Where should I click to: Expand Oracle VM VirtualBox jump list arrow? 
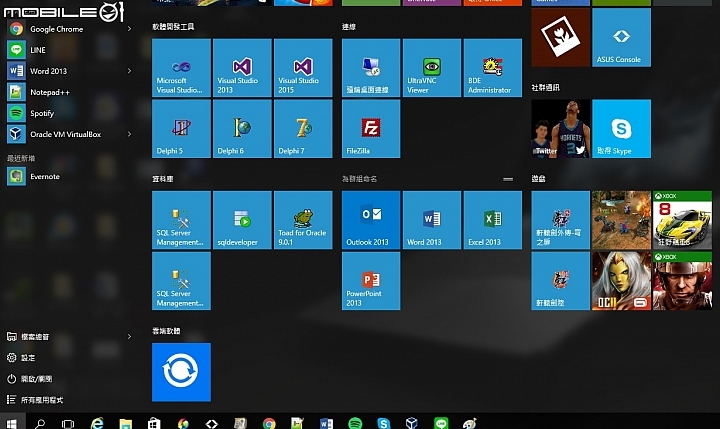click(x=129, y=134)
